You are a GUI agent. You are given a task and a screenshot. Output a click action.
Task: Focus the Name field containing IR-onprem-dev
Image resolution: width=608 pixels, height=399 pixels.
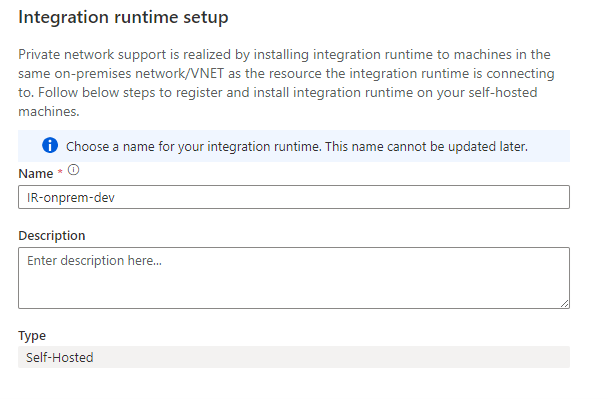point(294,197)
